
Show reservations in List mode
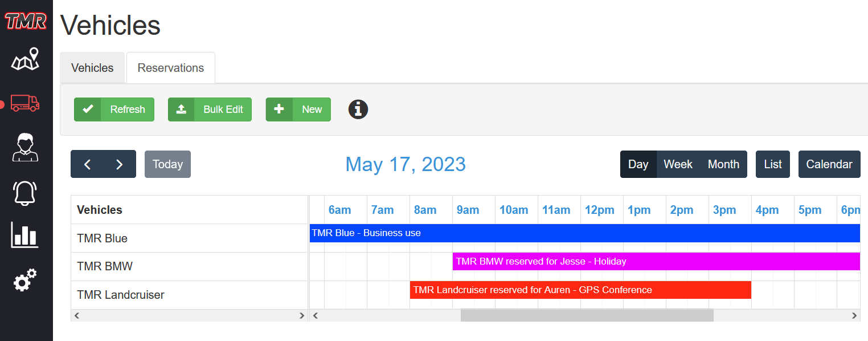tap(773, 164)
